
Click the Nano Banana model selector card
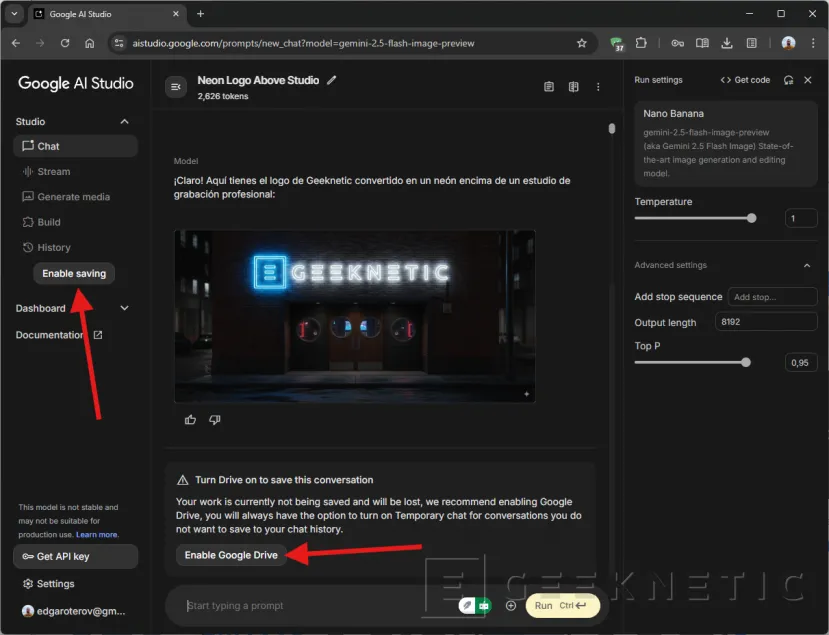(x=726, y=143)
